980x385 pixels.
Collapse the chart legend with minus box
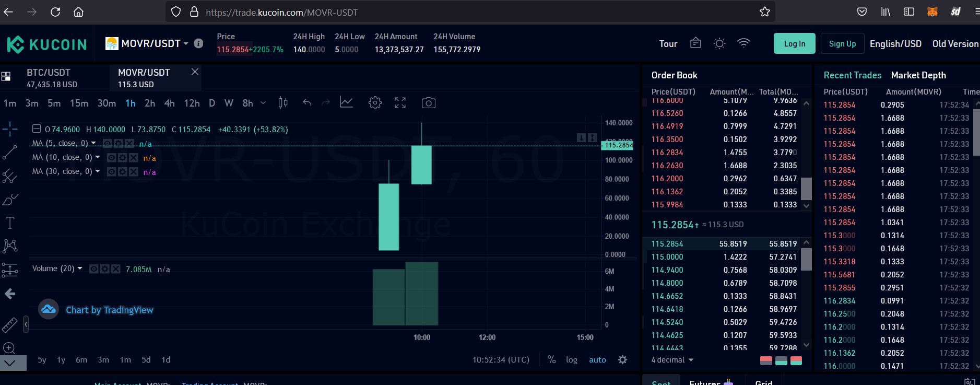click(37, 129)
